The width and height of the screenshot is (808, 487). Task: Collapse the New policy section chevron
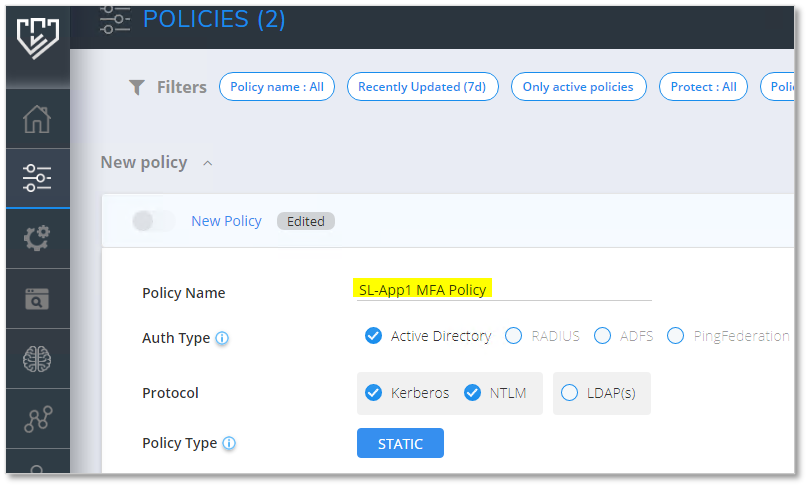pyautogui.click(x=207, y=163)
